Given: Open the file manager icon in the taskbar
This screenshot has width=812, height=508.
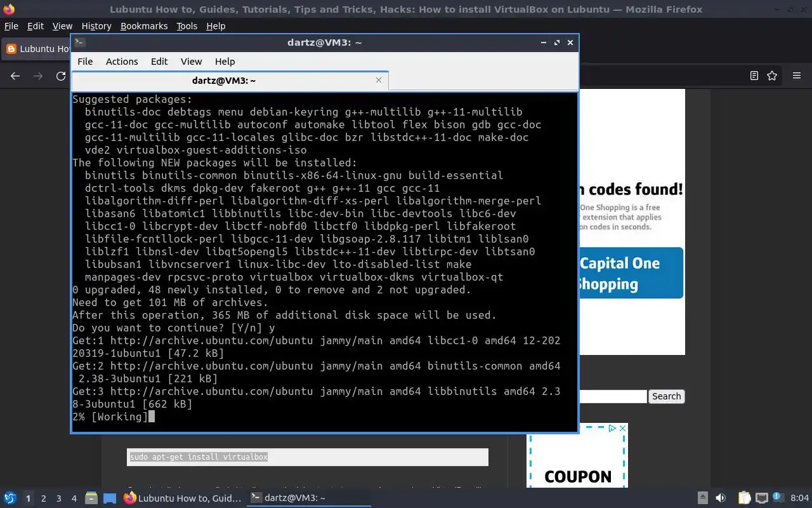Looking at the screenshot, I should pyautogui.click(x=91, y=498).
